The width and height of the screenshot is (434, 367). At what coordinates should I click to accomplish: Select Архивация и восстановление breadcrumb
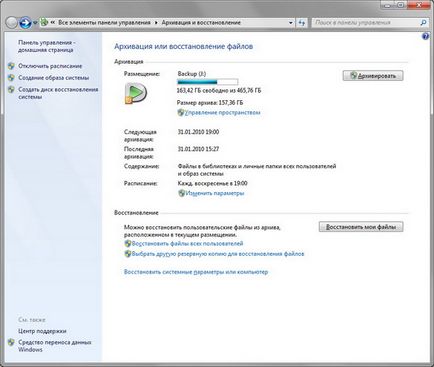coord(201,23)
